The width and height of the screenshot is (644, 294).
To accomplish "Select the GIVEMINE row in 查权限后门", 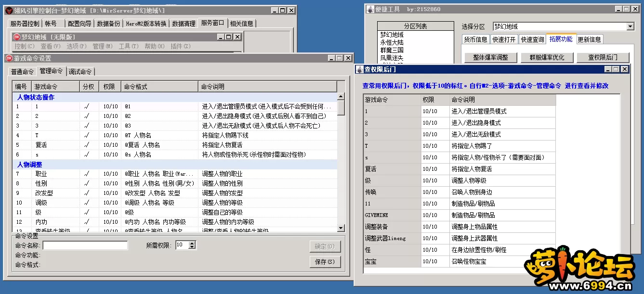I will point(460,215).
